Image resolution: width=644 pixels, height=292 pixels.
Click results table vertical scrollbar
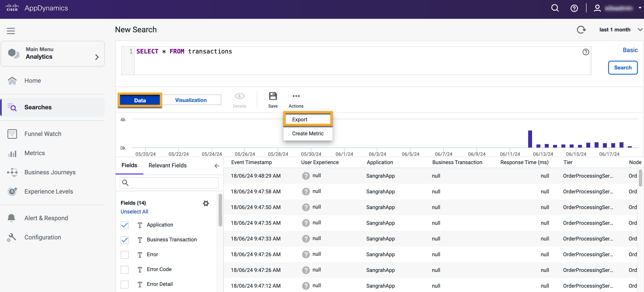[640, 178]
